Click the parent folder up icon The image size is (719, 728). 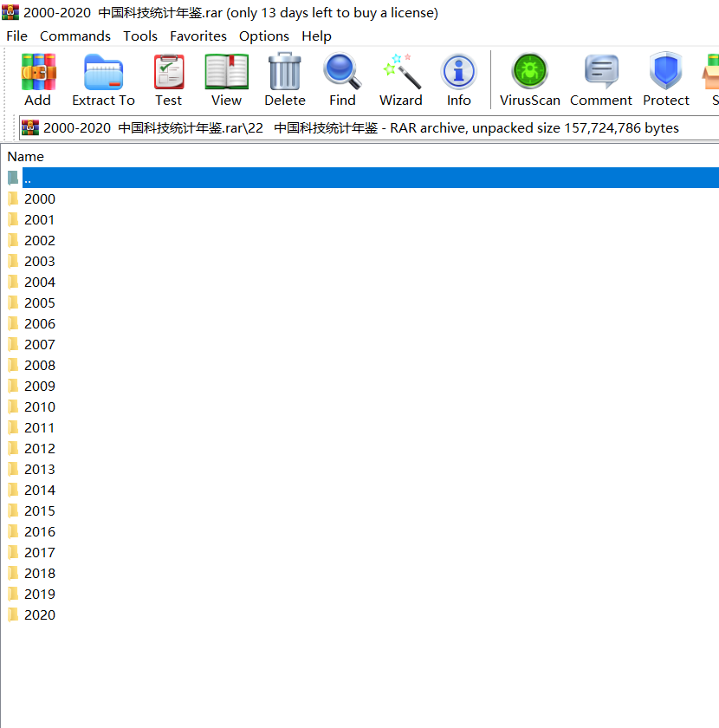13,178
